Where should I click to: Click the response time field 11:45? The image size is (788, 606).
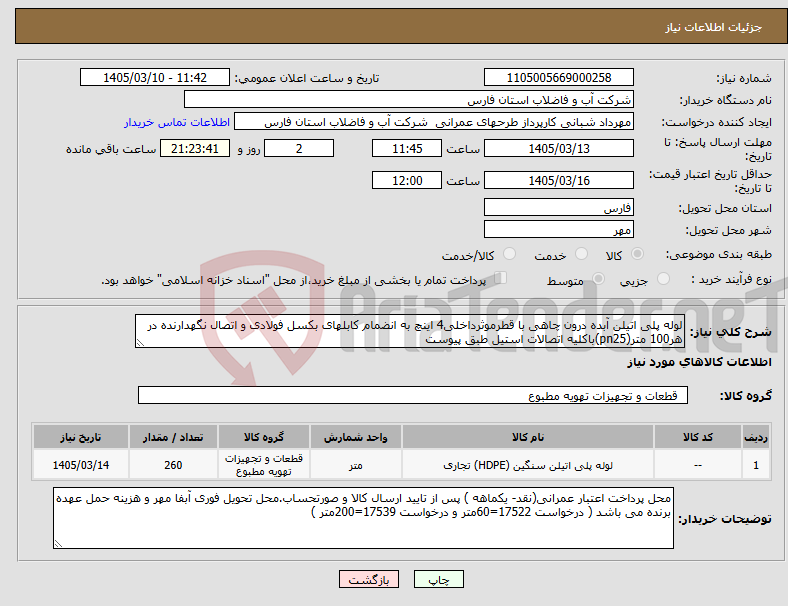[x=407, y=149]
